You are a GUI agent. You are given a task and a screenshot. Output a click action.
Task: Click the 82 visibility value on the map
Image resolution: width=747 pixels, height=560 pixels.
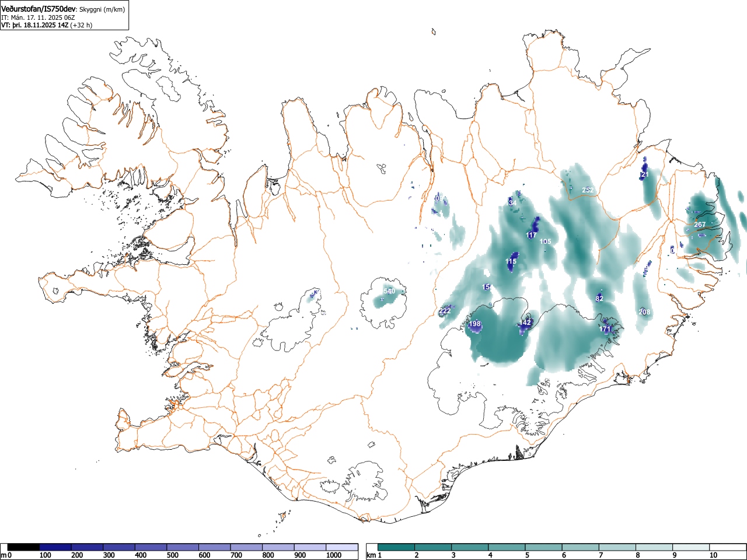(599, 298)
